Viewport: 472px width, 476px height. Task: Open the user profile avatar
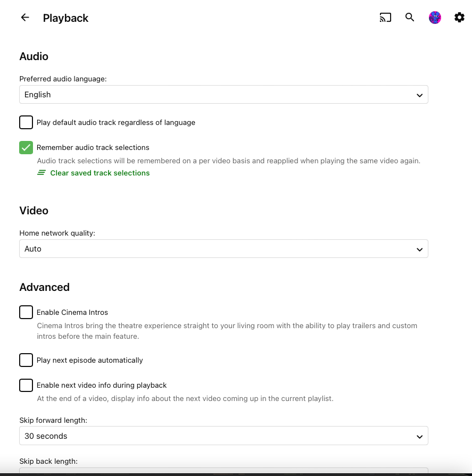435,18
